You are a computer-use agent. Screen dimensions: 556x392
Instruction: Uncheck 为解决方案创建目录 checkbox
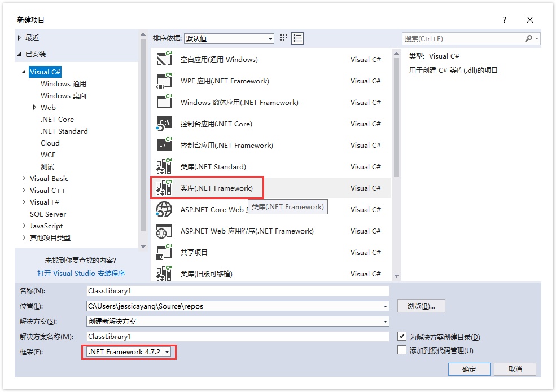tap(402, 337)
